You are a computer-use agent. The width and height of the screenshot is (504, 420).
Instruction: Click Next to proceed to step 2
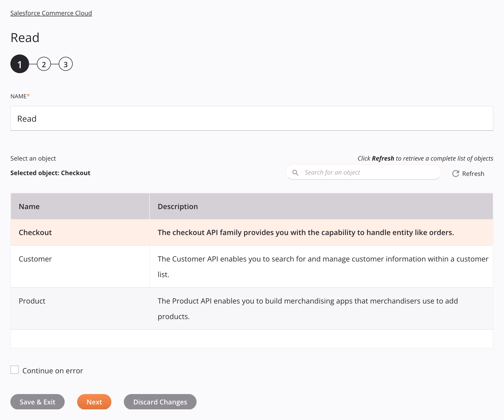(x=94, y=402)
